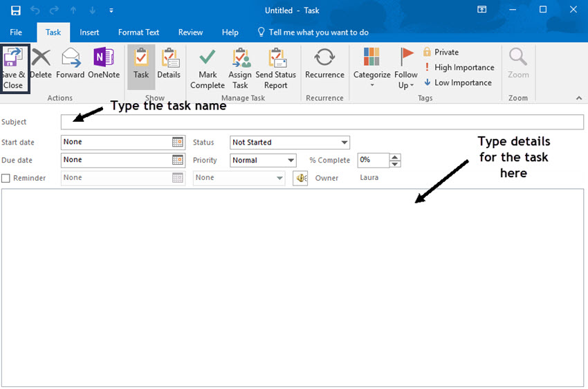588x389 pixels.
Task: Enable the Reminder checkbox
Action: coord(6,178)
